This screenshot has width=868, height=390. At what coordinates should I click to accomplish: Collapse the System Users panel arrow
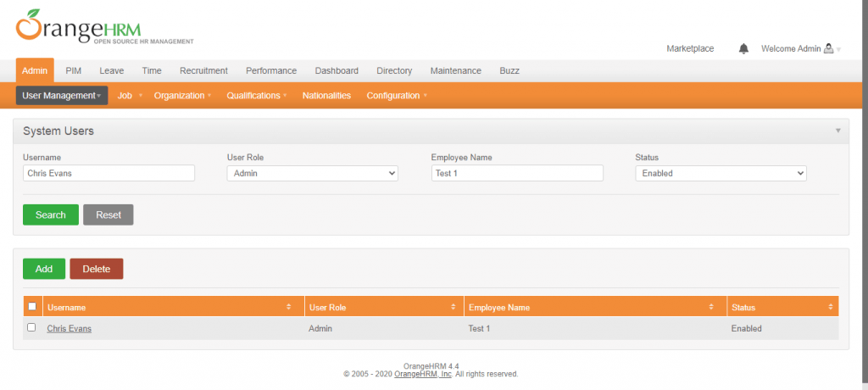pos(837,131)
